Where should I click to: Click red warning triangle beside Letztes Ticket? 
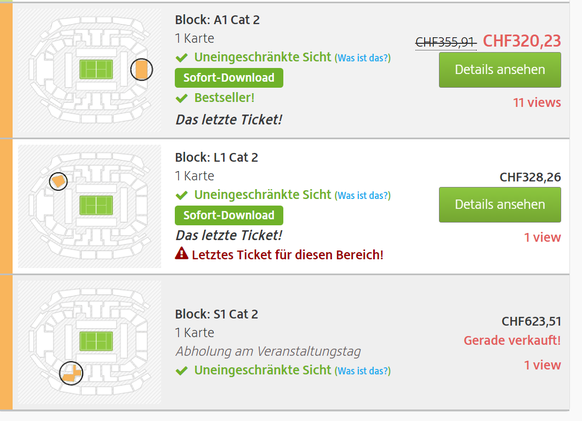tap(182, 253)
